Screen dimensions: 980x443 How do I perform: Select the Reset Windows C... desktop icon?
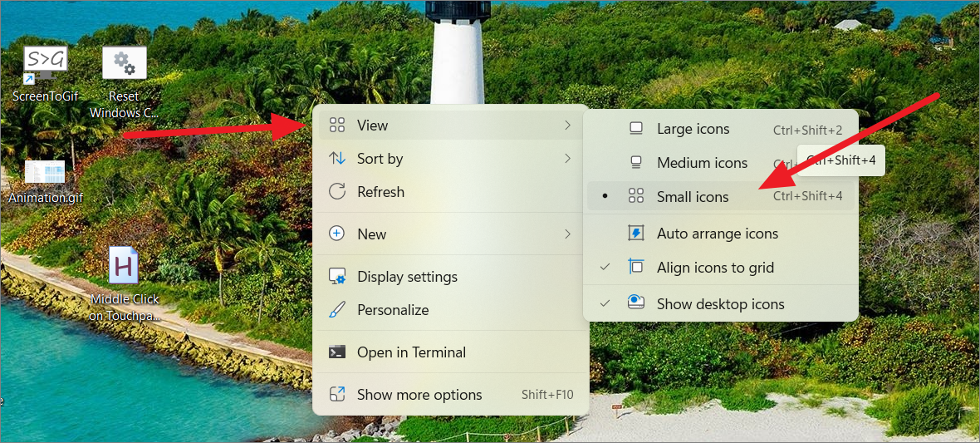(x=124, y=81)
